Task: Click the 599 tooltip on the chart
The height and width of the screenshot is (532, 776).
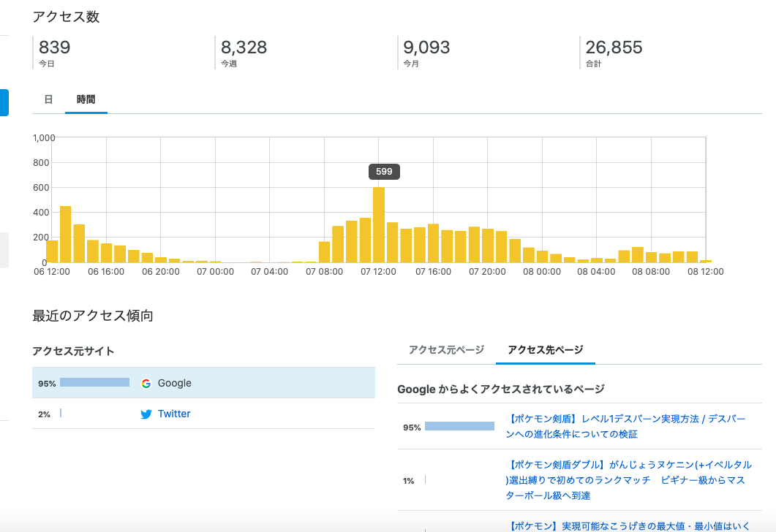Action: [x=384, y=172]
